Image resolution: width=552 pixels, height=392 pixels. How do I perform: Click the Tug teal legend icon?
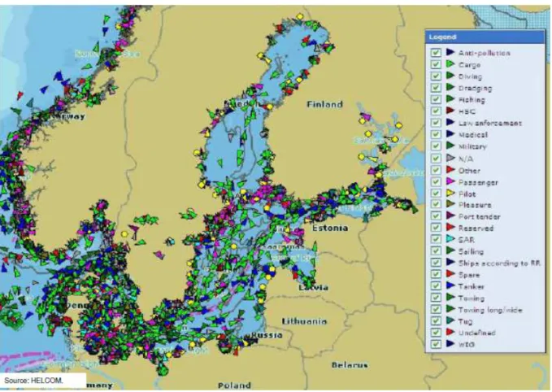pos(450,320)
